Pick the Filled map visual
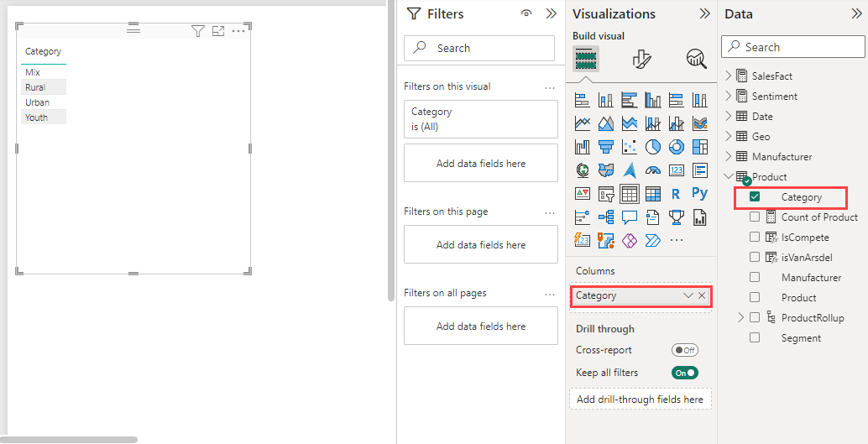 (606, 170)
